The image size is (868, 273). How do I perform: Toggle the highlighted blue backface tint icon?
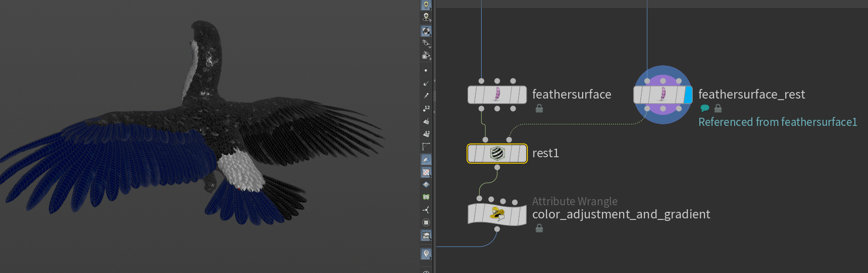click(426, 160)
